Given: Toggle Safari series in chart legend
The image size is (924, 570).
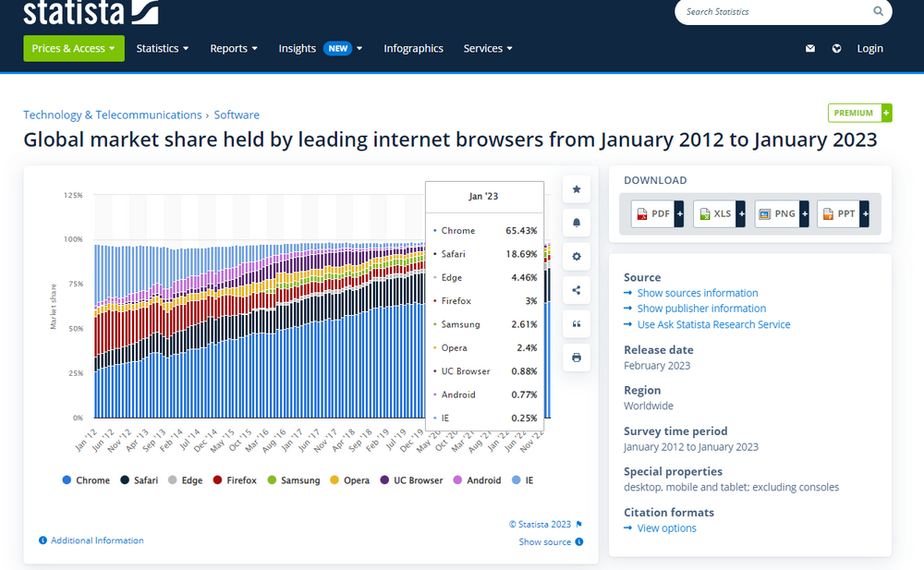Looking at the screenshot, I should click(140, 480).
